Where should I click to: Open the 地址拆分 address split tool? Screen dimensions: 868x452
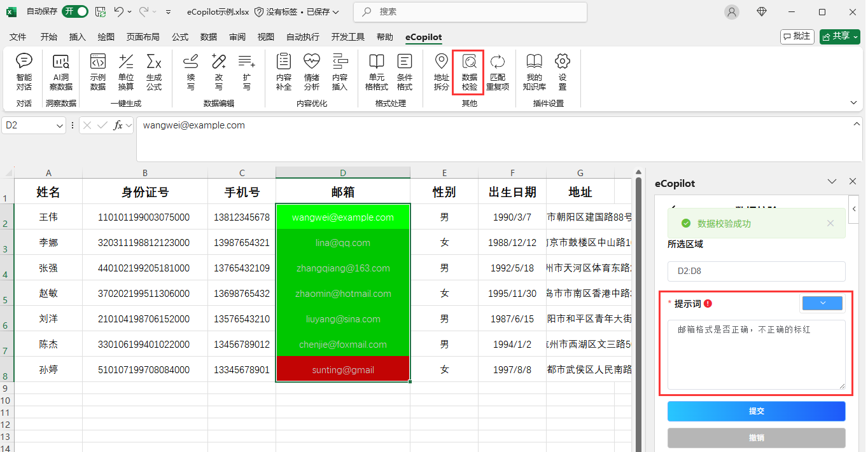[441, 72]
